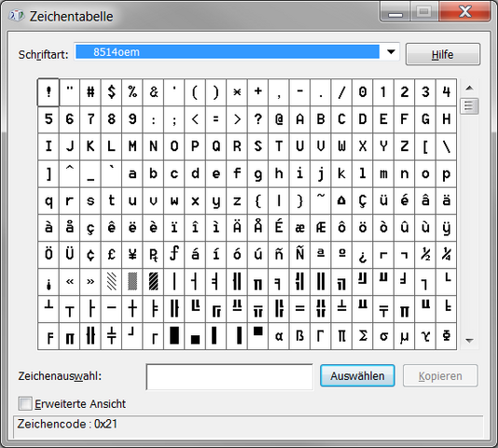Select the digit 9 character
The image size is (498, 448).
132,119
